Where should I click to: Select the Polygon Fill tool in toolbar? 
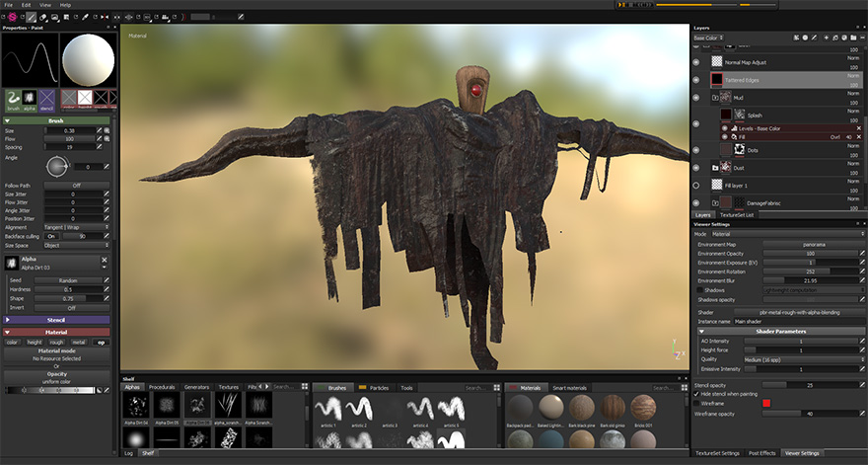pyautogui.click(x=66, y=17)
